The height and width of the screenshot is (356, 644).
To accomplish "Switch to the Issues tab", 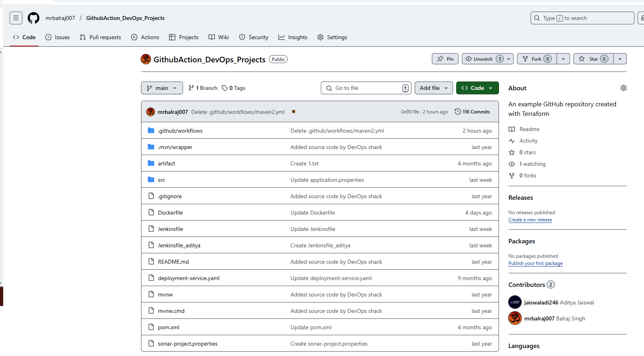I will click(58, 37).
